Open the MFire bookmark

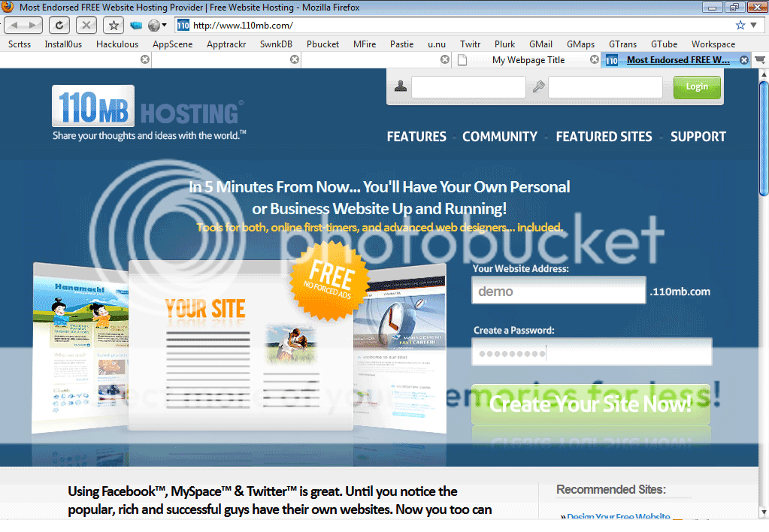(x=365, y=44)
